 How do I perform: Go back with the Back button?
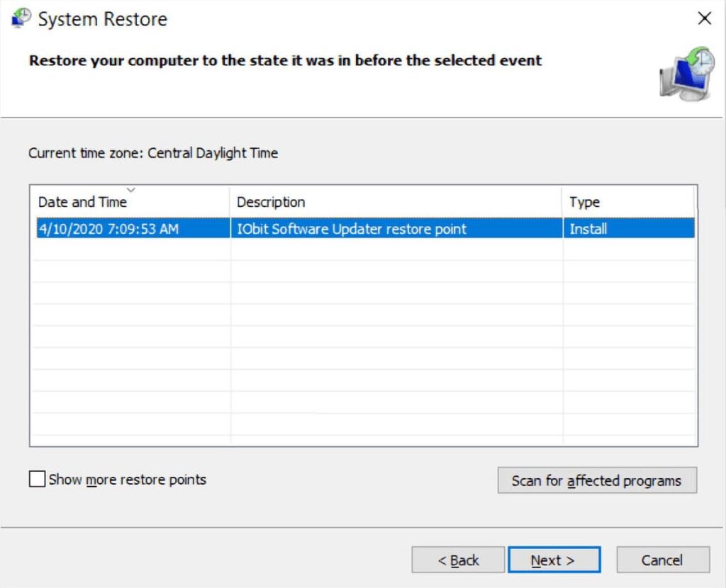click(458, 560)
